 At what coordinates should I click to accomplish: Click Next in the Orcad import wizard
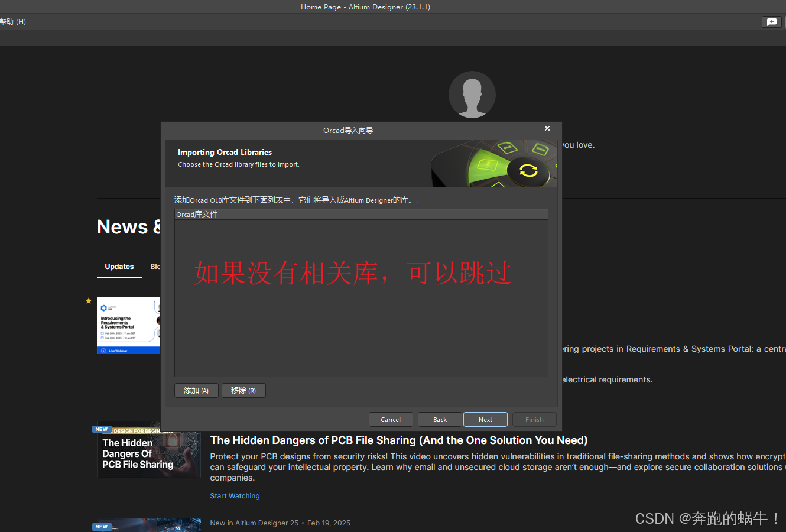pos(485,420)
